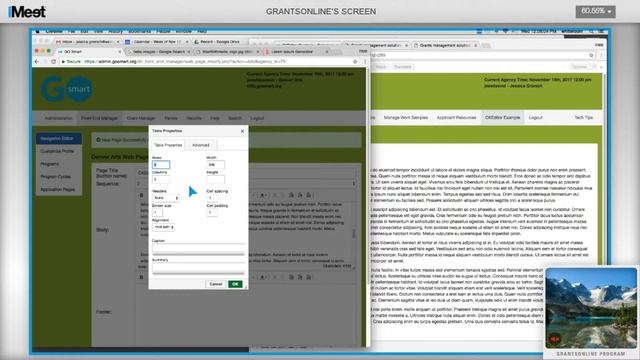The height and width of the screenshot is (360, 640).
Task: Click the browser back arrow in front window
Action: pos(38,61)
